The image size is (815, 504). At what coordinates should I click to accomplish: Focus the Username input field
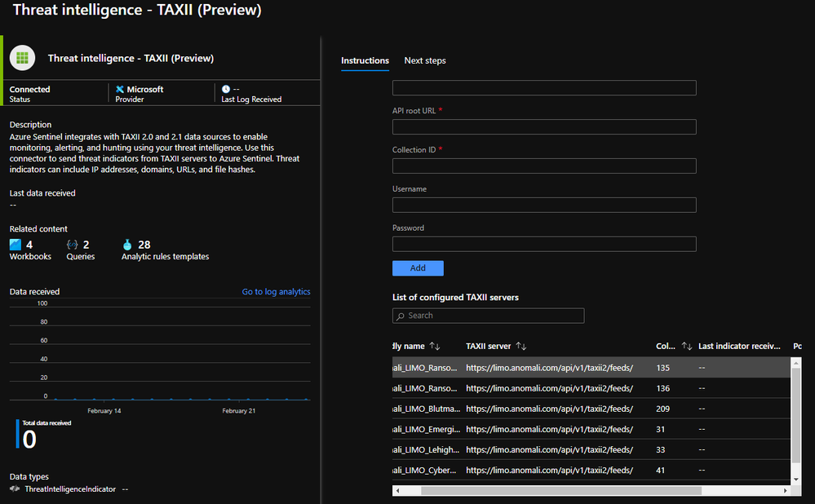(x=544, y=205)
